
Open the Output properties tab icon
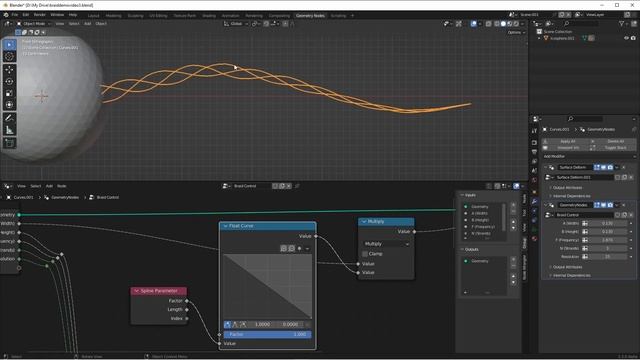(534, 152)
